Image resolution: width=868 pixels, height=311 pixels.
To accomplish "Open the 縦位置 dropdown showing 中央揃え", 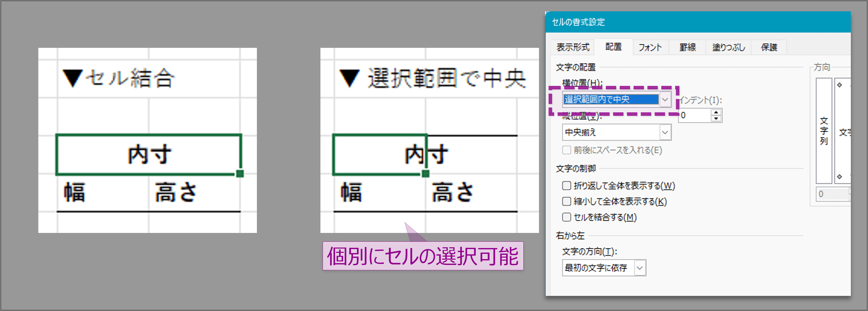I will click(666, 132).
